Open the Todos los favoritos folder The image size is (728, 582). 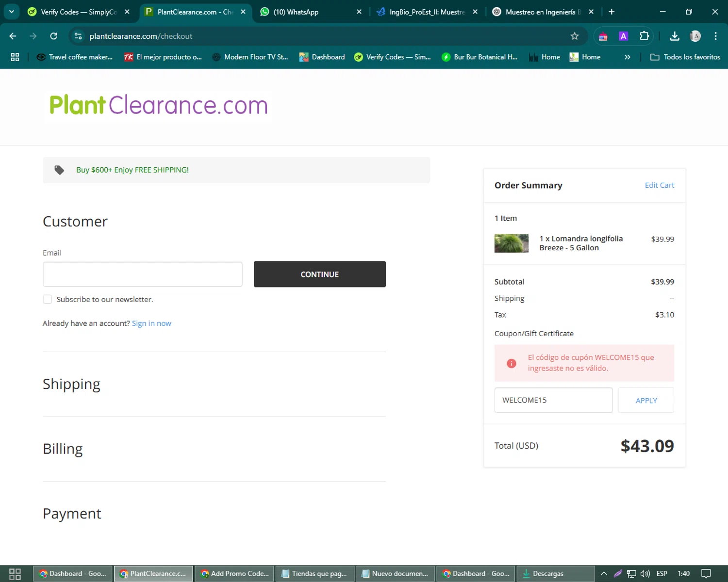click(x=685, y=57)
